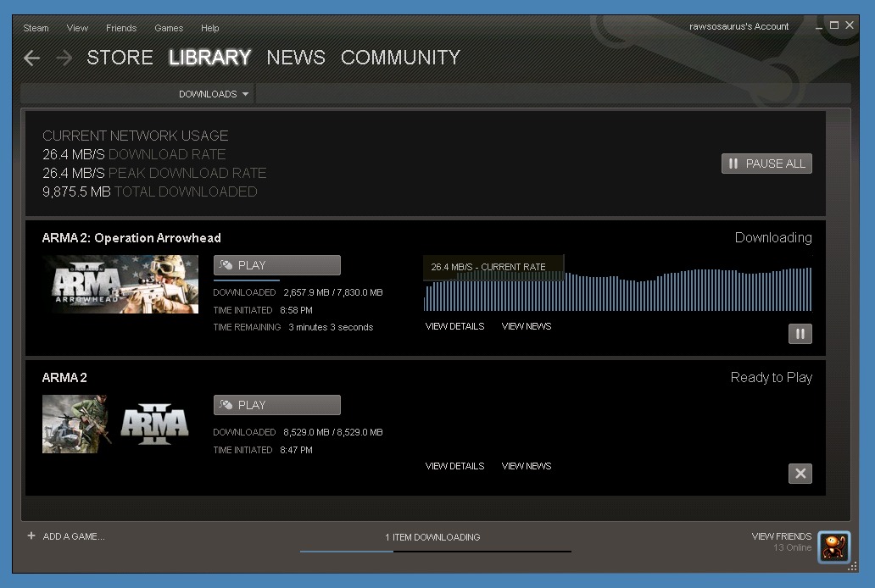Click the overall download progress bar at bottom
The height and width of the screenshot is (588, 875).
pos(435,552)
